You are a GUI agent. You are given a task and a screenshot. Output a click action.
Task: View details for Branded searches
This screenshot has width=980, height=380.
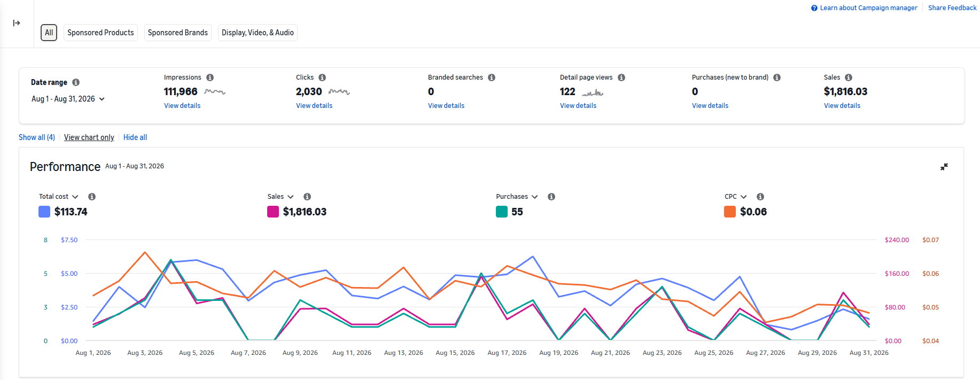(446, 106)
